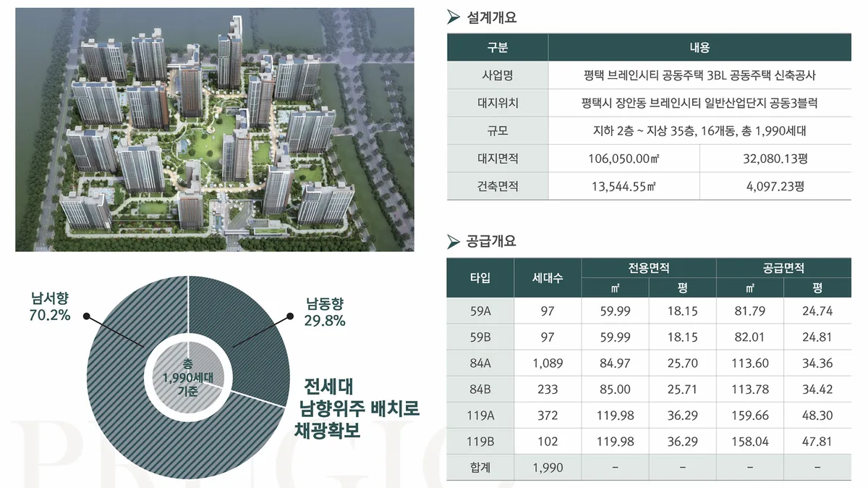The height and width of the screenshot is (488, 868).
Task: Select the 102 household count for 119B
Action: coord(548,441)
